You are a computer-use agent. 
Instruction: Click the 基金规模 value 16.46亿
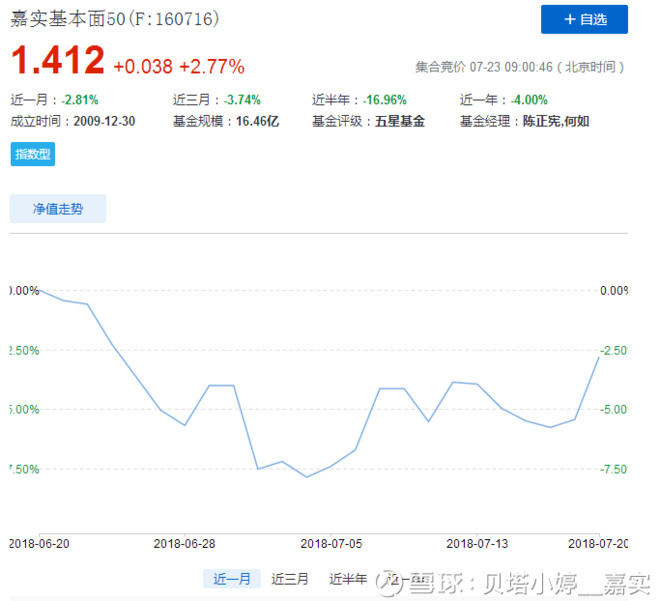pyautogui.click(x=257, y=121)
